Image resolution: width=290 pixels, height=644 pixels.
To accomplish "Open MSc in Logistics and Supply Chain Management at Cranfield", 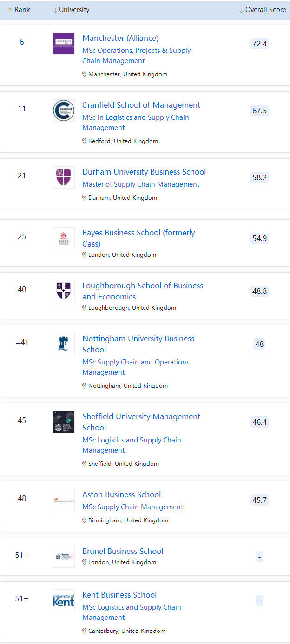I will (x=136, y=123).
